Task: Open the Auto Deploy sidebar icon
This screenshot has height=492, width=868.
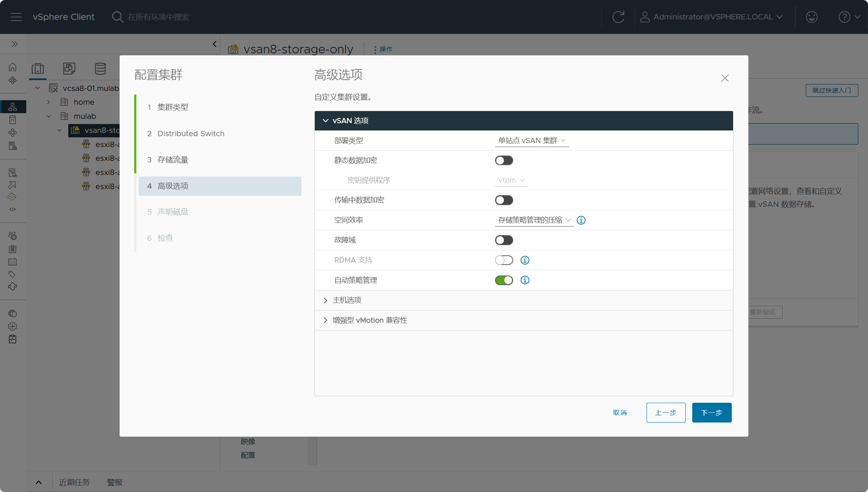Action: tap(13, 185)
